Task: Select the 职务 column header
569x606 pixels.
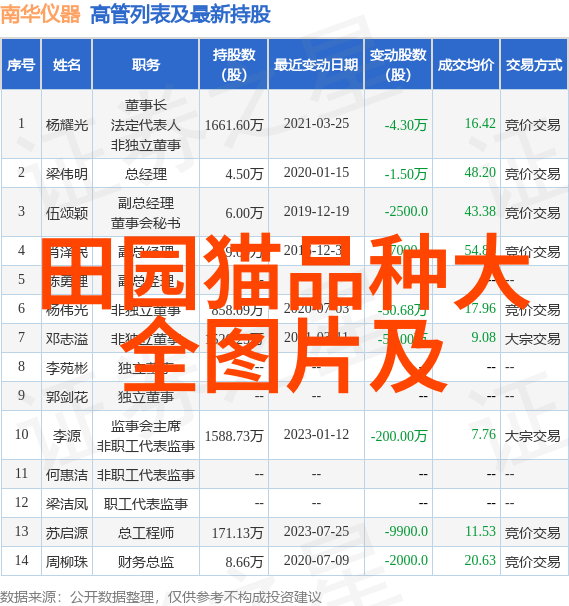Action: [x=146, y=65]
